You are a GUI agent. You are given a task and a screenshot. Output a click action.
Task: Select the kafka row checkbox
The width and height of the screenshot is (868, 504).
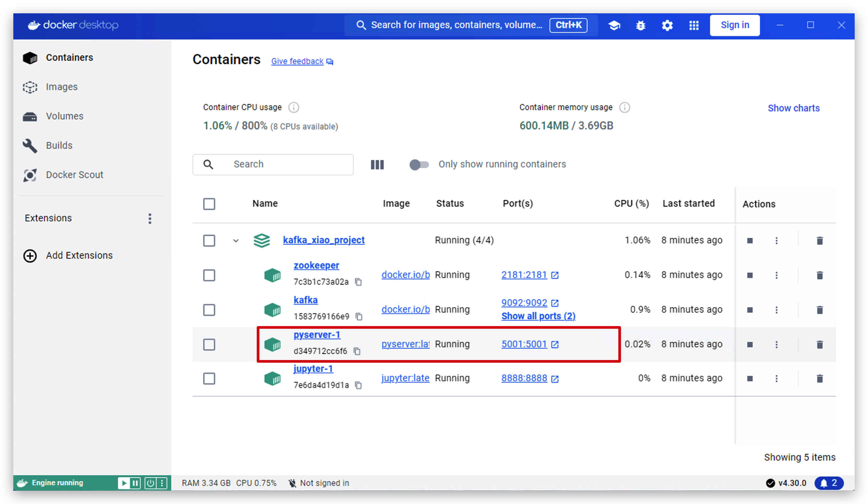(209, 310)
